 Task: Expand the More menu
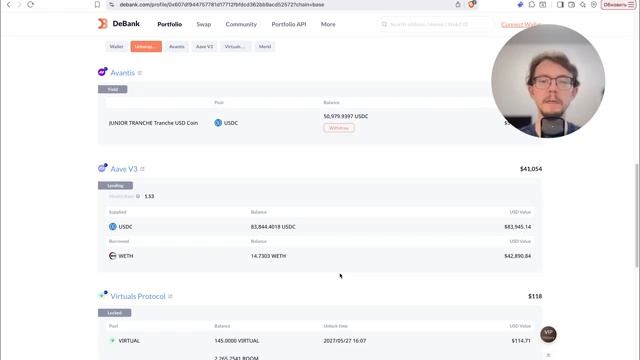tap(328, 24)
